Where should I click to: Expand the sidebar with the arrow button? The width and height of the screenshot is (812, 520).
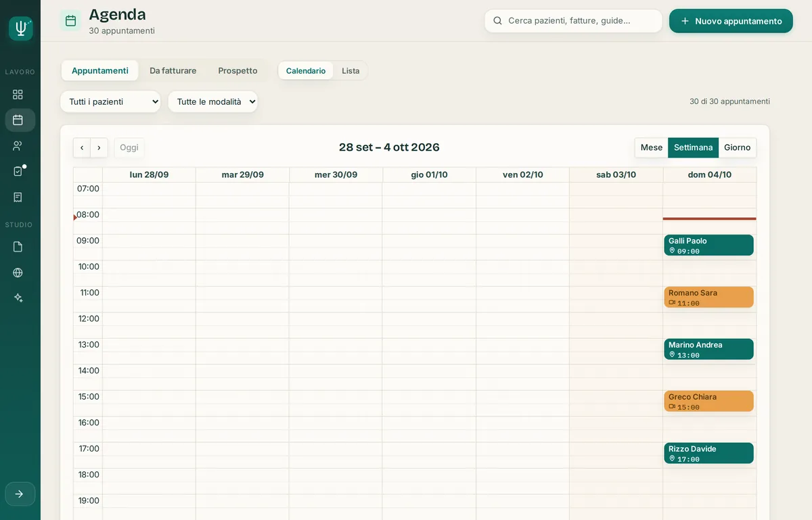pyautogui.click(x=20, y=494)
